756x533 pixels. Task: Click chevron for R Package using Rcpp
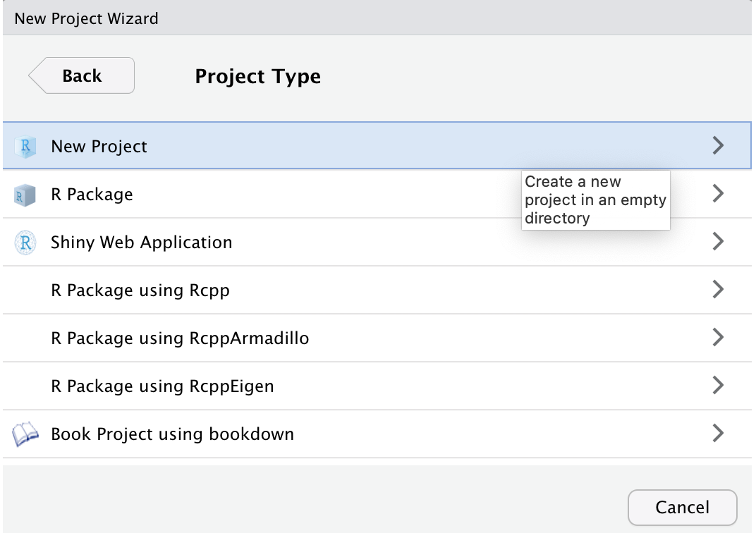point(718,289)
